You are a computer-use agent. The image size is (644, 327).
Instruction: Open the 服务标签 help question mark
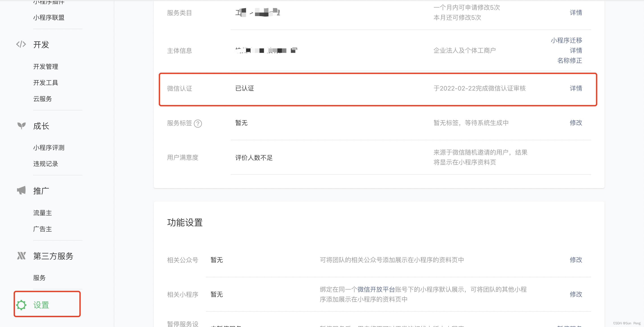(x=198, y=124)
